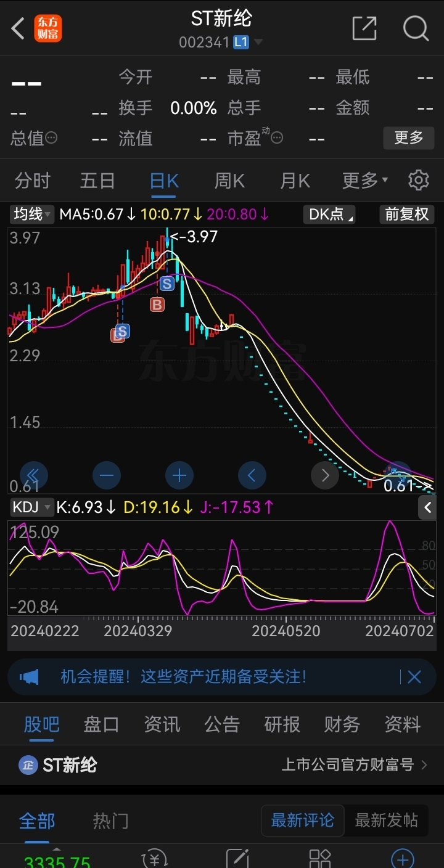This screenshot has width=444, height=868.
Task: Open the 均线 indicator dropdown
Action: [33, 215]
